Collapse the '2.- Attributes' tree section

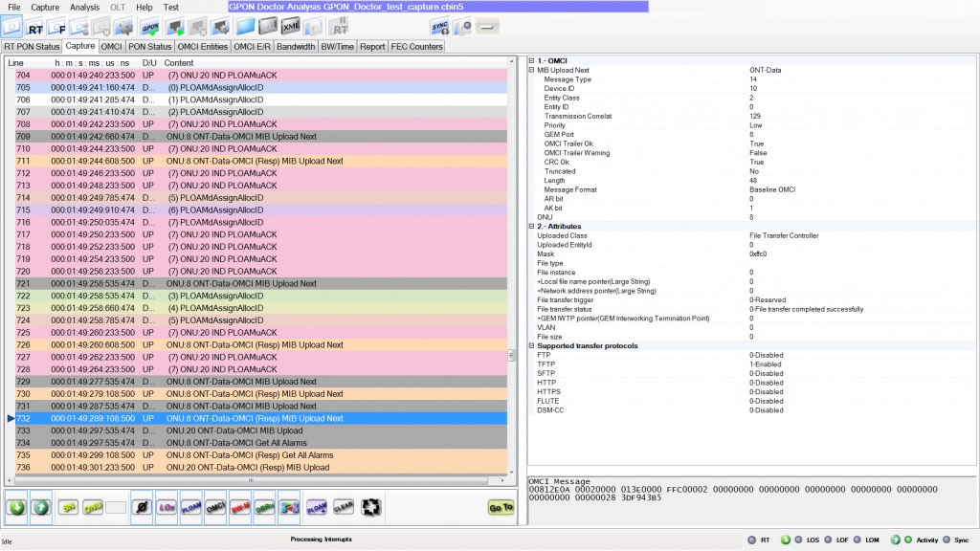[x=531, y=226]
